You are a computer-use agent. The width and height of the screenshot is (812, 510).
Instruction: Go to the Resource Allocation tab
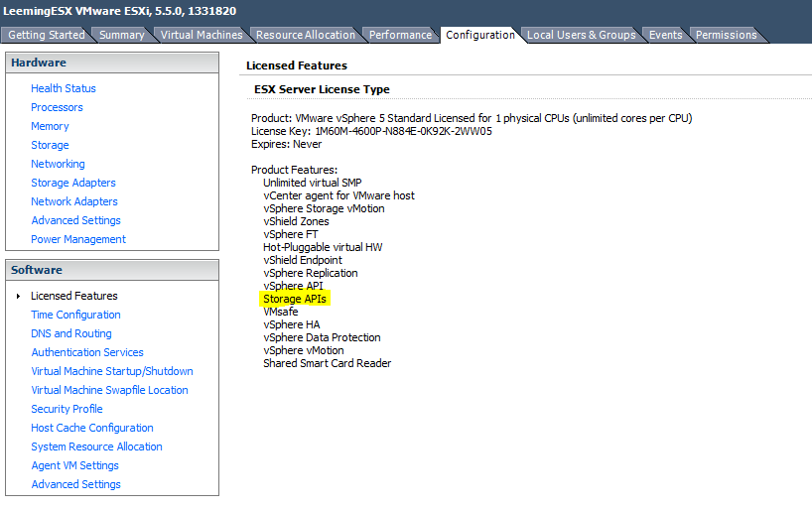tap(306, 35)
